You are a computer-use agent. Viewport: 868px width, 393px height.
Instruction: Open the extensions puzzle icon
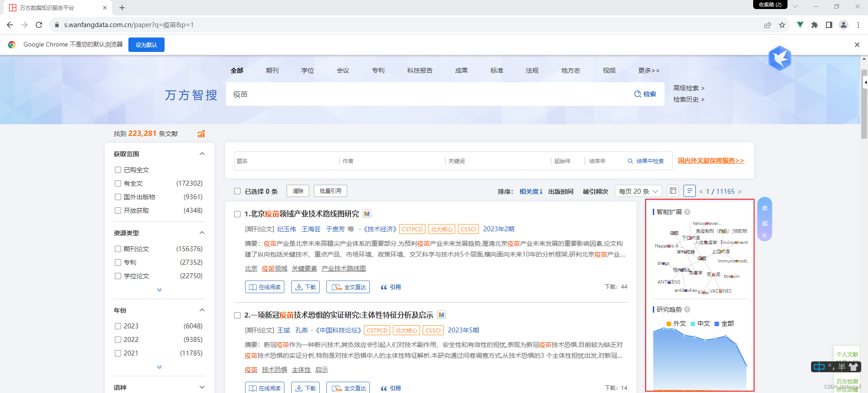(815, 25)
